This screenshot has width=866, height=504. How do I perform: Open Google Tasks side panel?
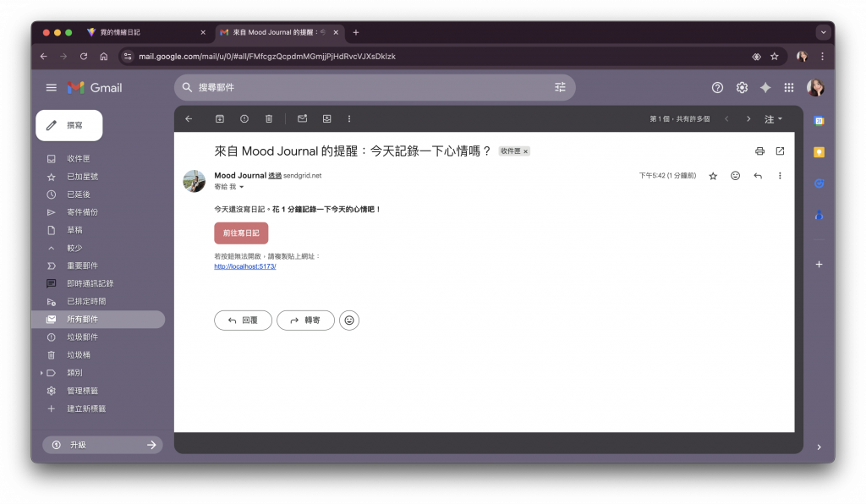tap(819, 184)
